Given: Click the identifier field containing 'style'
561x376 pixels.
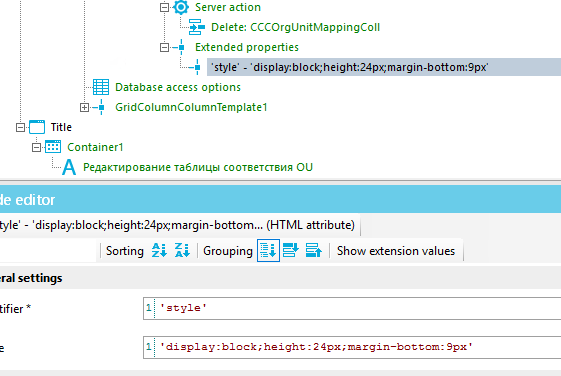Looking at the screenshot, I should [352, 308].
